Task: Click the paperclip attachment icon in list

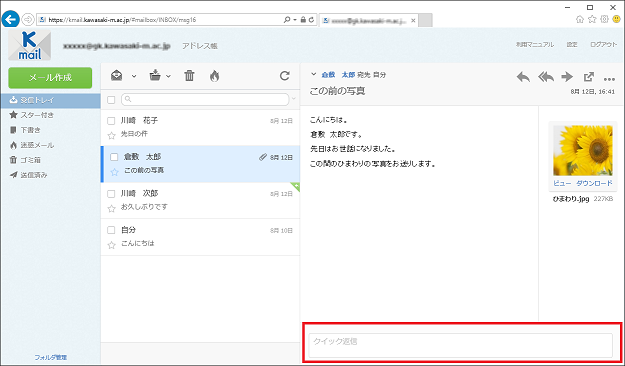Action: (x=263, y=157)
